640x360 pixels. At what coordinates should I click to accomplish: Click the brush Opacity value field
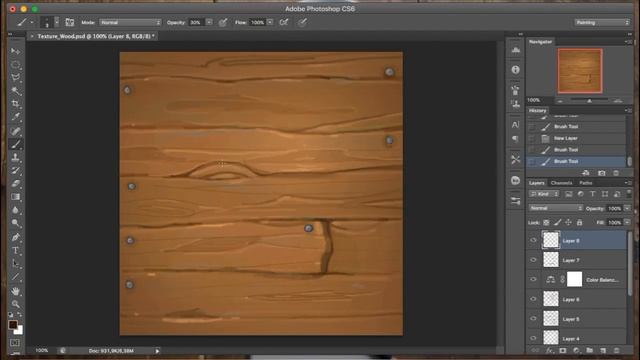click(x=196, y=22)
